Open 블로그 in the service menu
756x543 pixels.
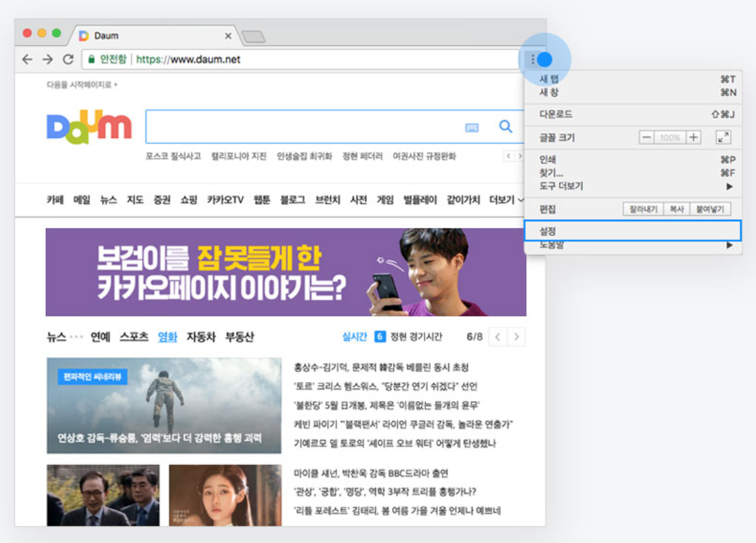click(x=293, y=200)
